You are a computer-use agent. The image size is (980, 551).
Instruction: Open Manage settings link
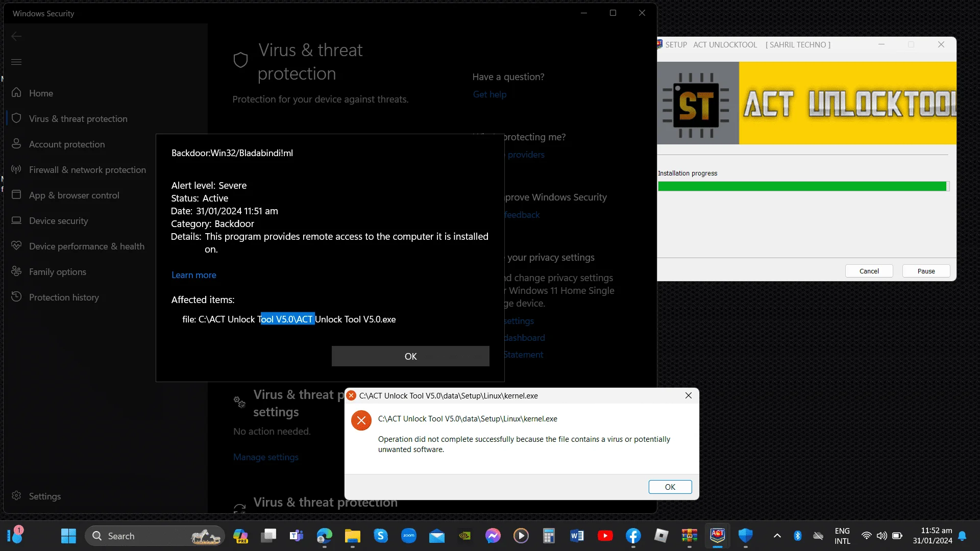(x=265, y=457)
